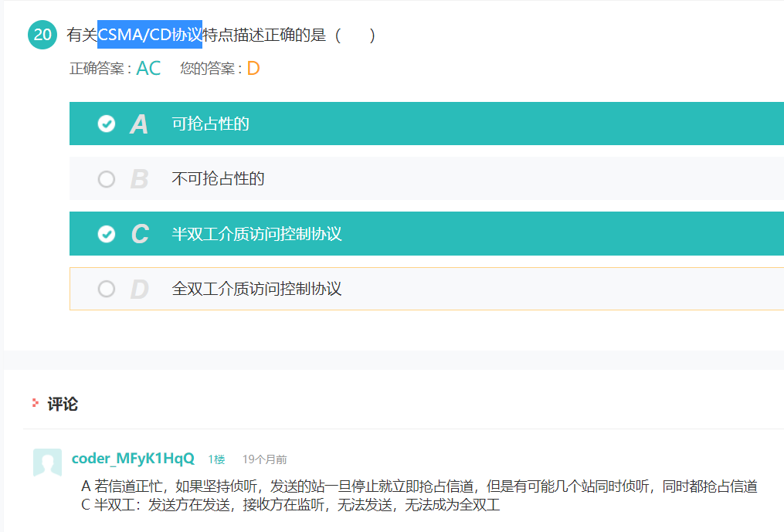Click the 1楼 floor label
This screenshot has height=532, width=784.
[216, 459]
